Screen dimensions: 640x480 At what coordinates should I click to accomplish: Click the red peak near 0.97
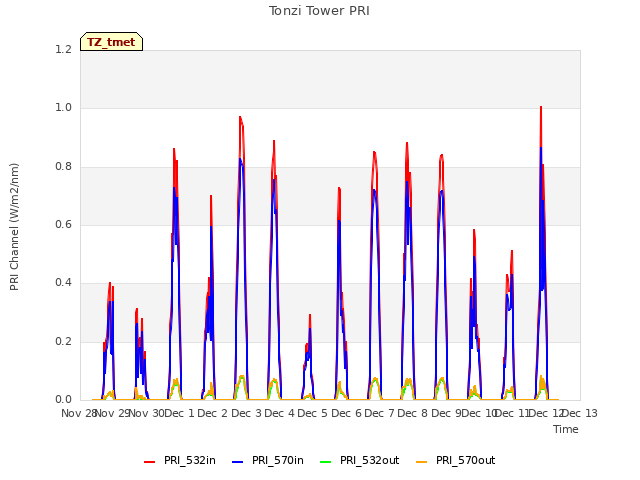click(x=240, y=118)
